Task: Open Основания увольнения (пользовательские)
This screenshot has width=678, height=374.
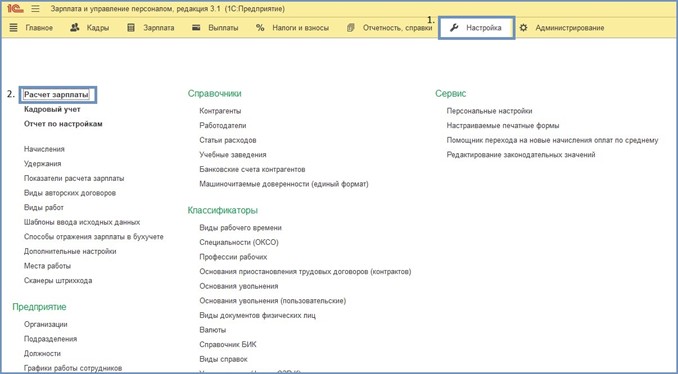Action: pyautogui.click(x=272, y=301)
